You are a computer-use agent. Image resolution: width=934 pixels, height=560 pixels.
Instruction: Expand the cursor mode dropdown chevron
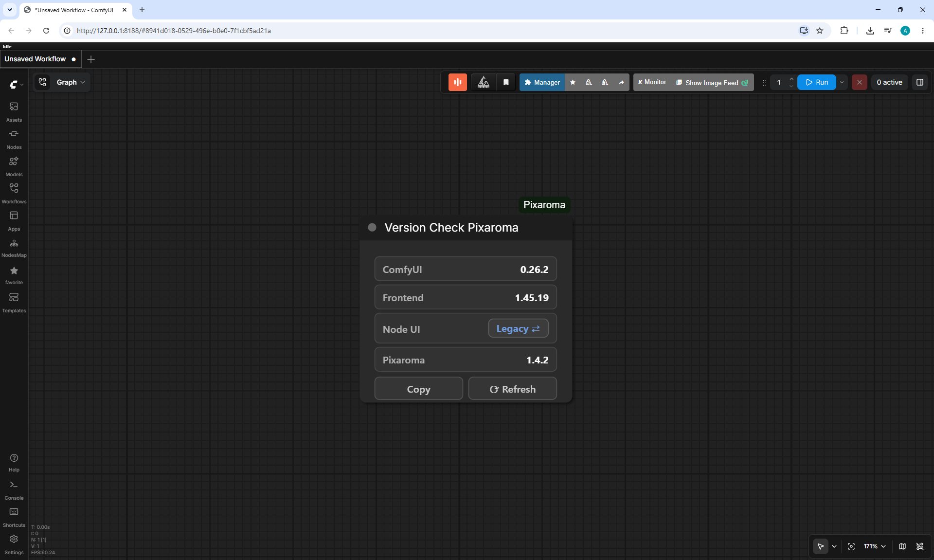tap(834, 546)
